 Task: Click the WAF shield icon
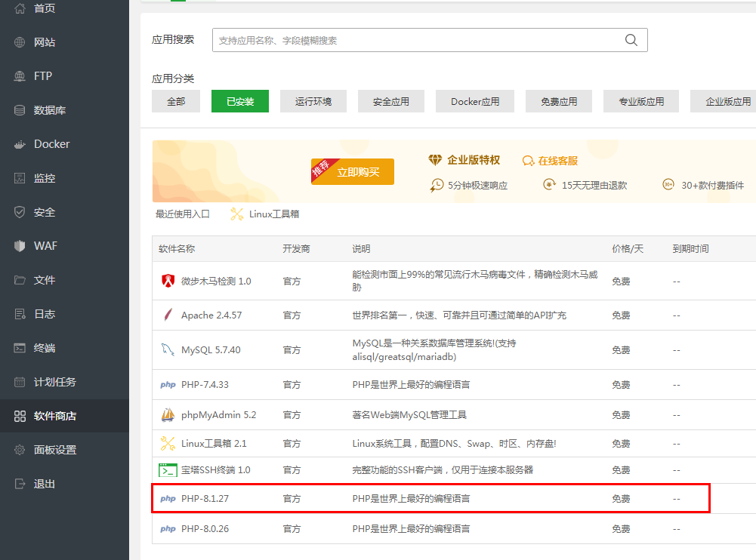point(20,246)
